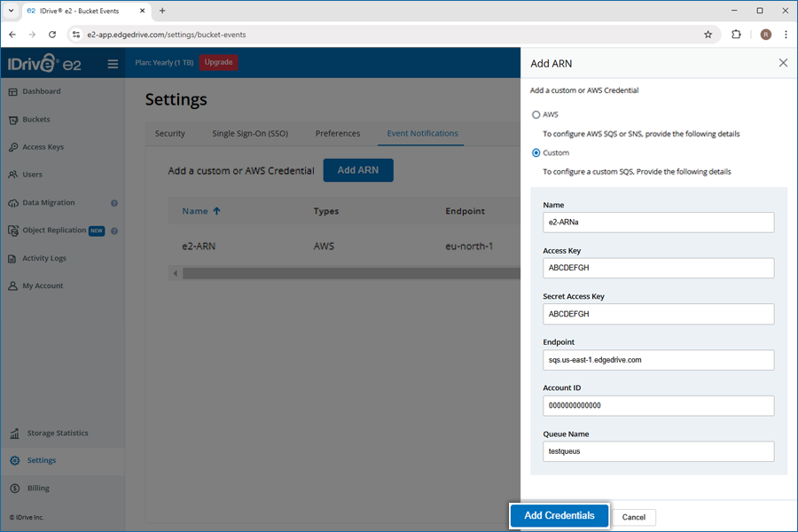Open the Users sidebar entry

click(x=32, y=174)
